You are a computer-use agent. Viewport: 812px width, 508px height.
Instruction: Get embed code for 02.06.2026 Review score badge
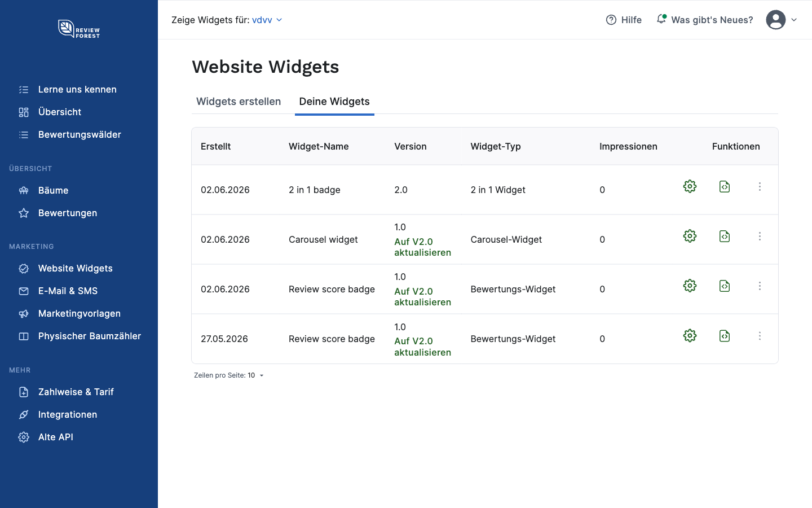(725, 286)
